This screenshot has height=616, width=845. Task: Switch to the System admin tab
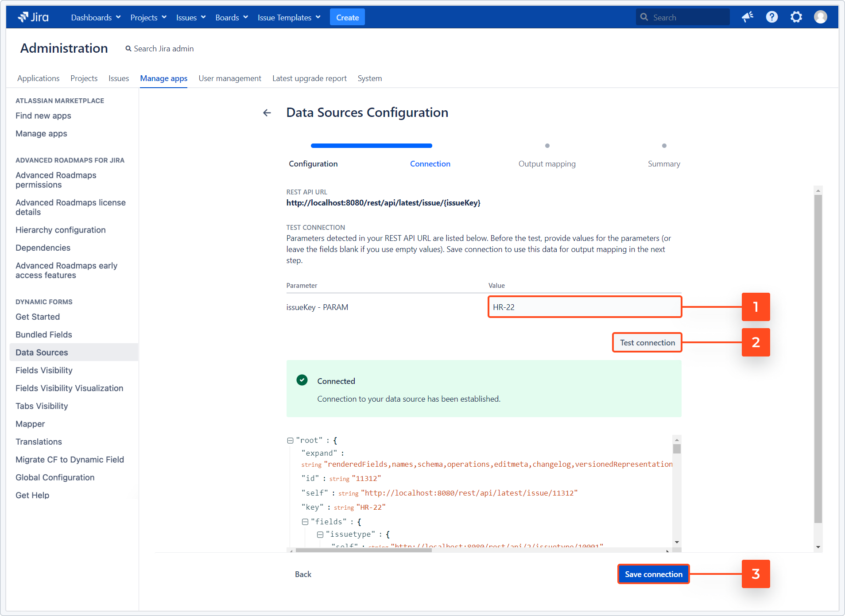coord(370,78)
